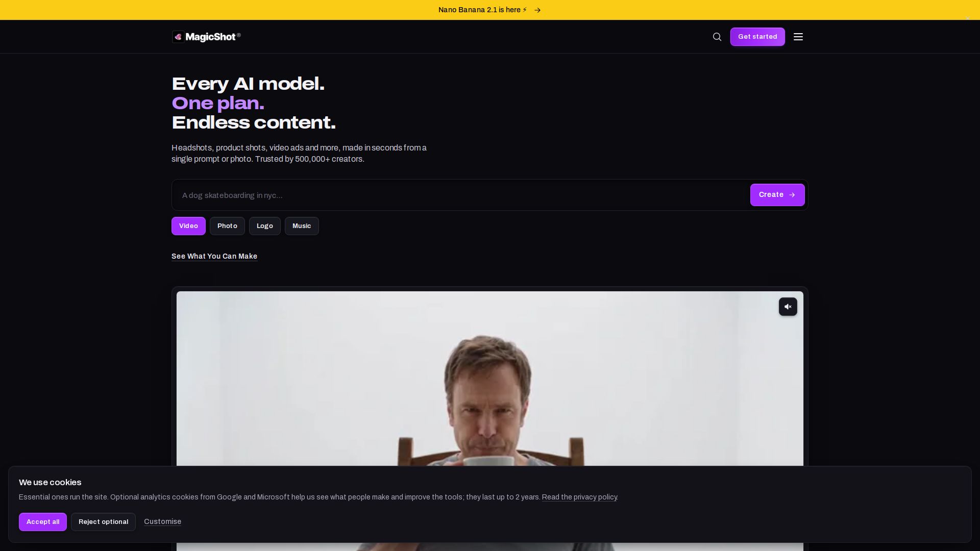The width and height of the screenshot is (980, 551).
Task: Read the privacy policy link
Action: pyautogui.click(x=579, y=497)
